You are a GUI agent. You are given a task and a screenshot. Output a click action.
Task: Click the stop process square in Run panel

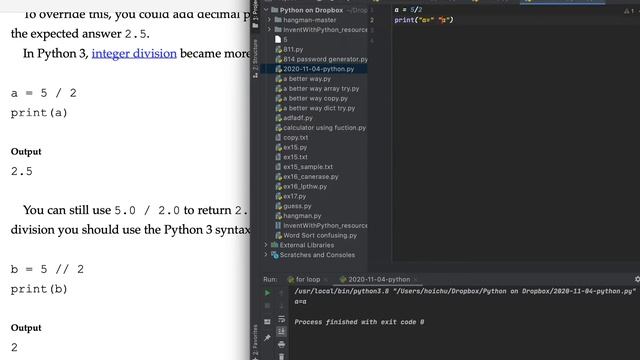click(267, 306)
